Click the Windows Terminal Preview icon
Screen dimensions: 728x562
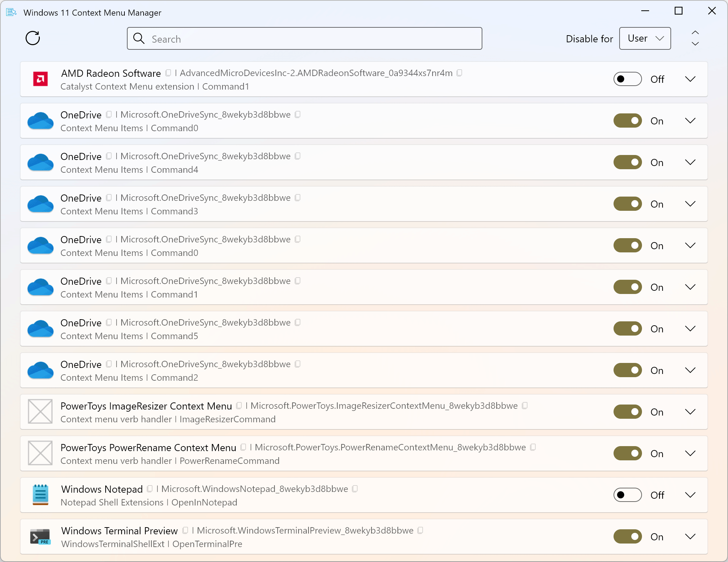(40, 536)
